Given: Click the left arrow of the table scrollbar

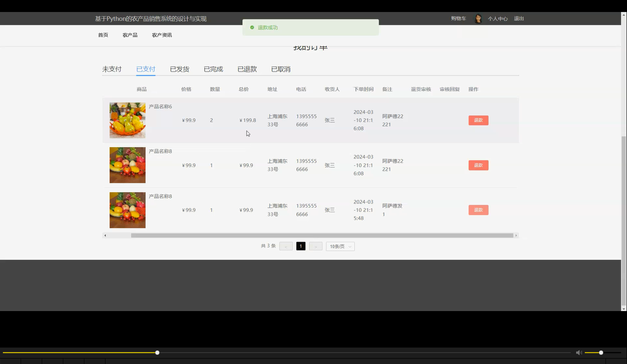Looking at the screenshot, I should (x=105, y=235).
